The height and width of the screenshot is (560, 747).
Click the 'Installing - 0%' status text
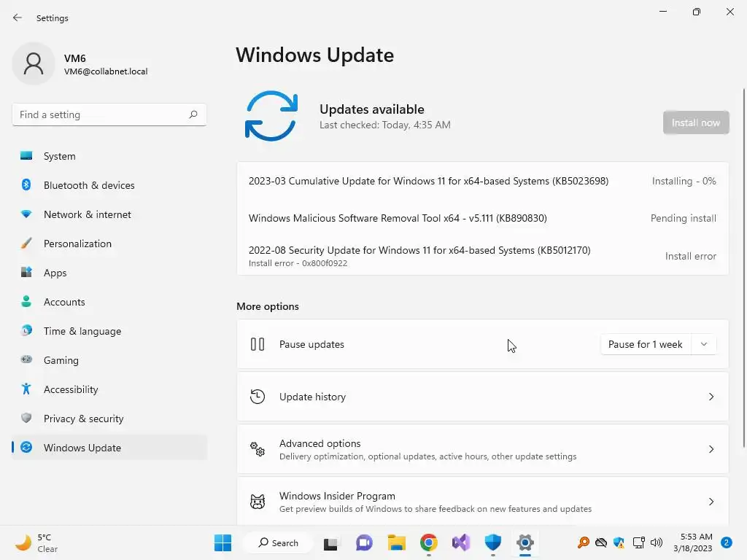(x=684, y=181)
